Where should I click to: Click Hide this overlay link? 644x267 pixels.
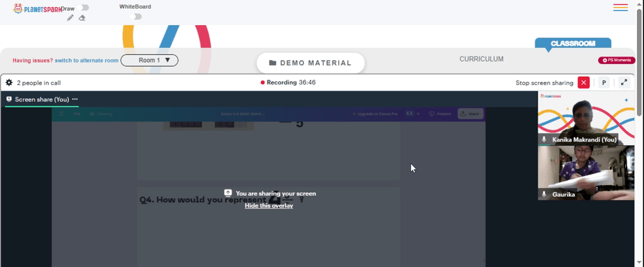269,206
